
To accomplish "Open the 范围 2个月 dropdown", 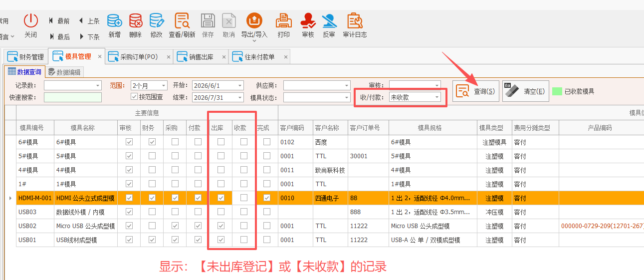I will click(x=164, y=85).
